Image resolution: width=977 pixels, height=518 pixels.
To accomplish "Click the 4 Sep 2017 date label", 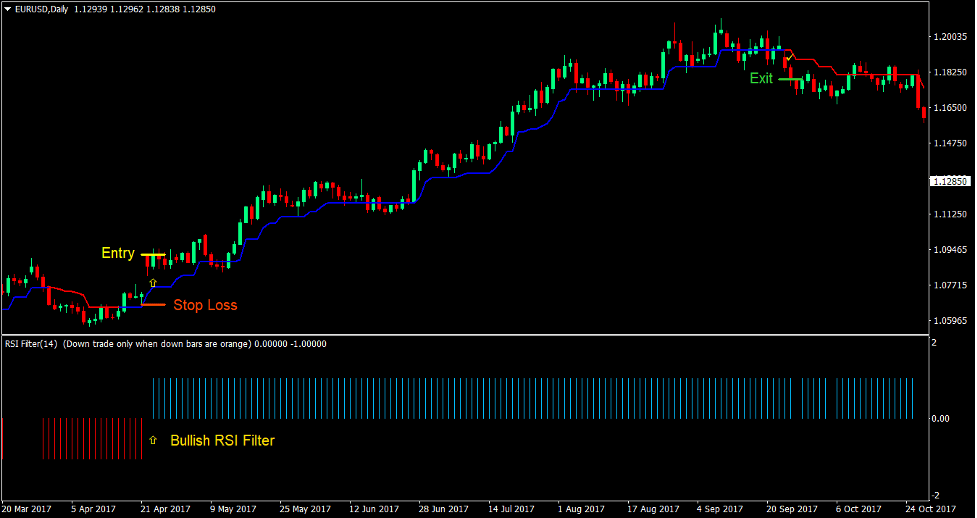I will coord(720,509).
